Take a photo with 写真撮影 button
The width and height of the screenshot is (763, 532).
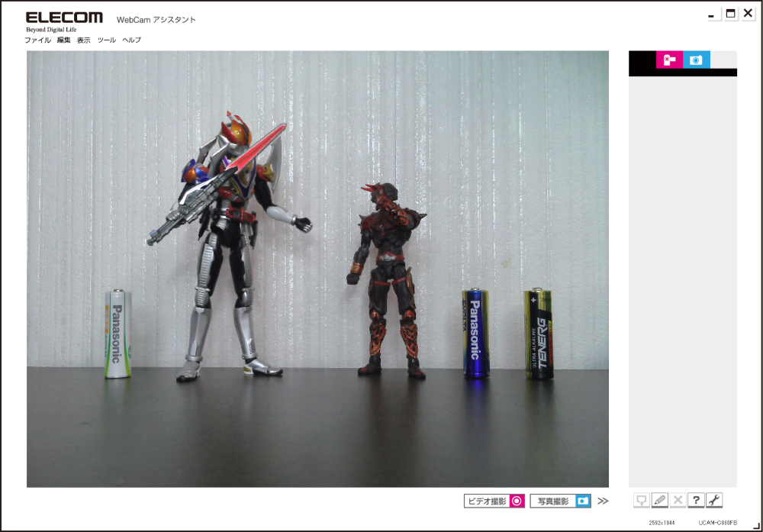click(x=561, y=501)
